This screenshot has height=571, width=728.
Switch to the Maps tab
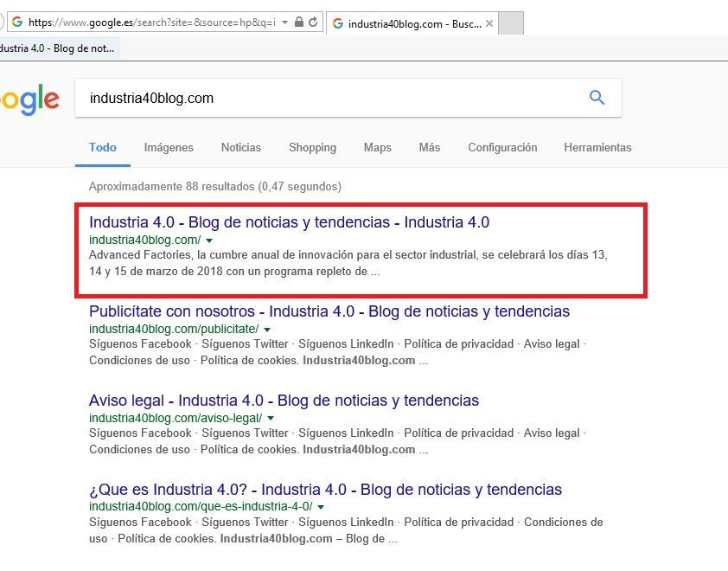pyautogui.click(x=378, y=147)
